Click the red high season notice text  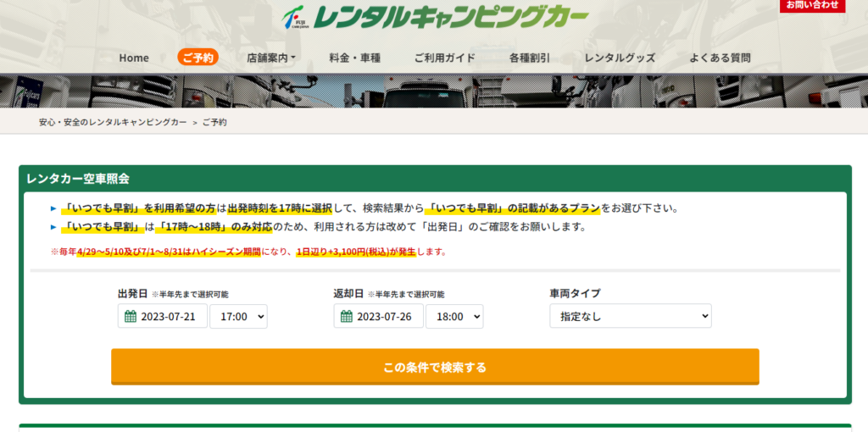pos(248,252)
